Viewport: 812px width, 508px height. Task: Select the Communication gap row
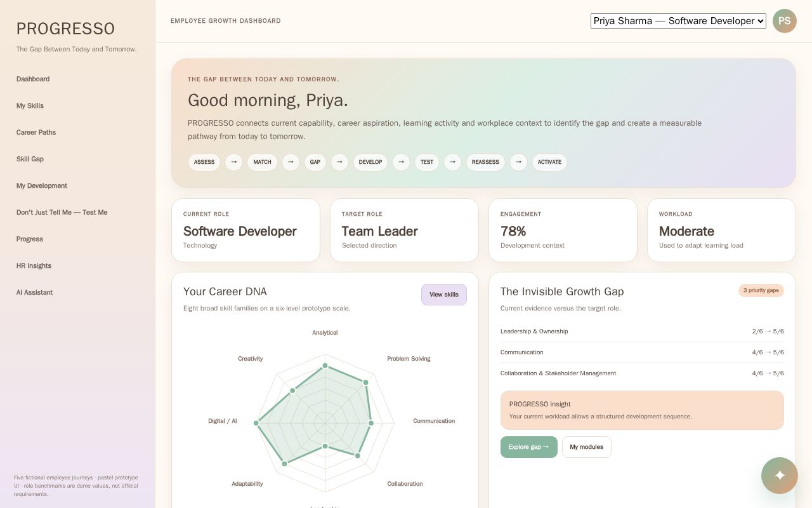click(642, 352)
